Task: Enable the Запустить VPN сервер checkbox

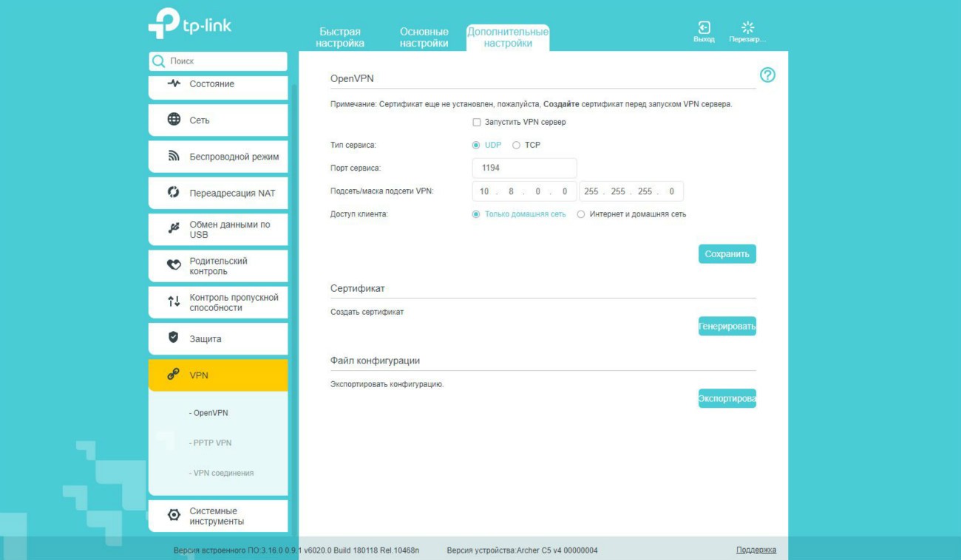Action: click(477, 122)
